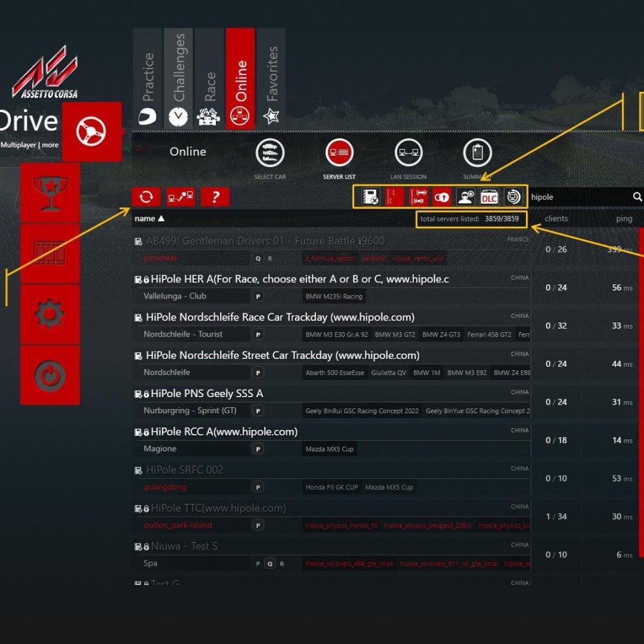This screenshot has width=644, height=644.
Task: Click the server icon beside HiPole SRFC 002
Action: click(138, 471)
